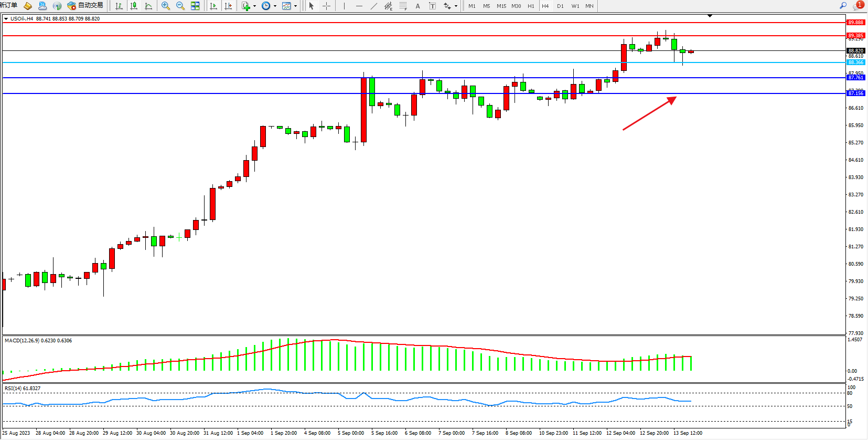Screen dimensions: 868x440
Task: Open the indicators list dropdown arrow
Action: pyautogui.click(x=254, y=6)
